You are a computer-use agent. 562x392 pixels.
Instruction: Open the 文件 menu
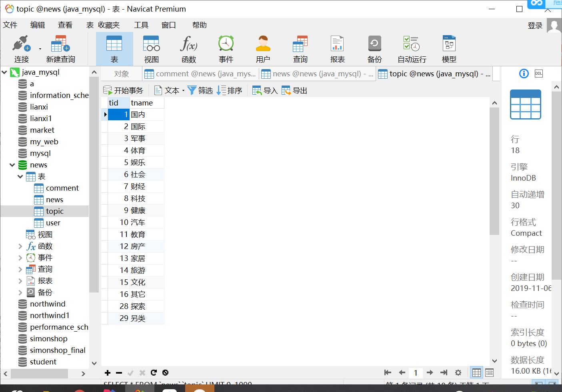(x=10, y=25)
